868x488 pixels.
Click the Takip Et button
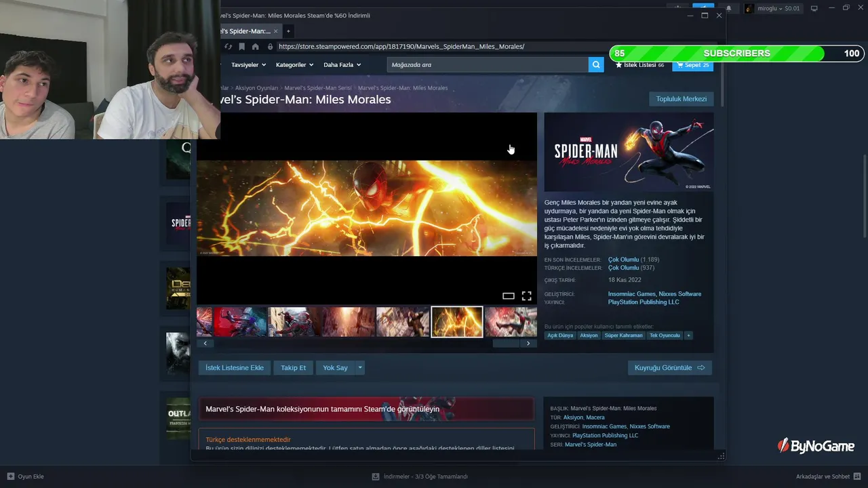(293, 367)
